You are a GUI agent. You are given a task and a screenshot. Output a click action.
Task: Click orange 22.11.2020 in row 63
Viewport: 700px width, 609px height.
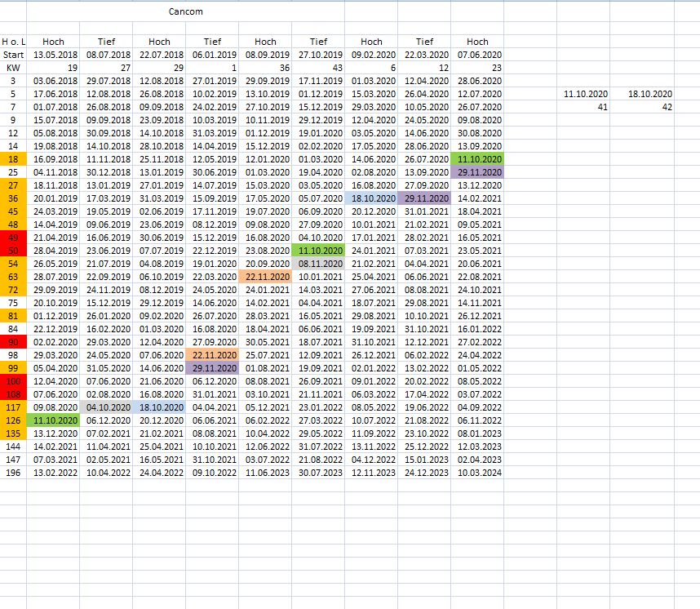tap(265, 277)
